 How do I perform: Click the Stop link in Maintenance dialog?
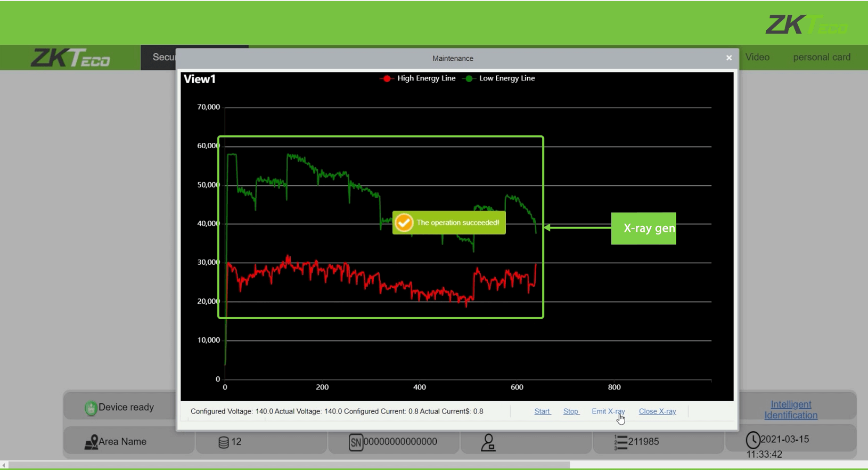571,411
